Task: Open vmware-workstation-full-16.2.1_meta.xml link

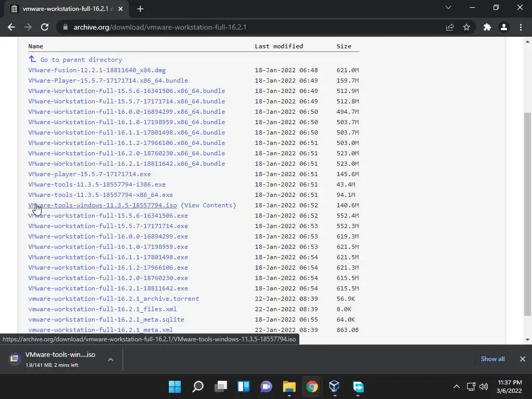Action: tap(100, 330)
